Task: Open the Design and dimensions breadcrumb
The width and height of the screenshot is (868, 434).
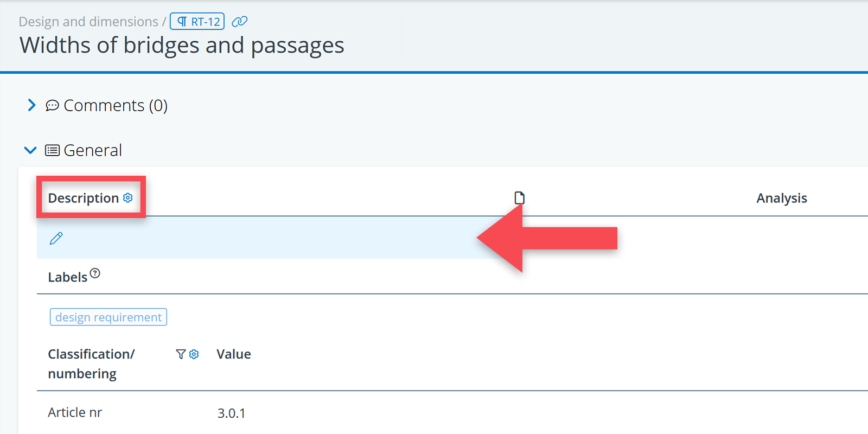Action: 88,22
